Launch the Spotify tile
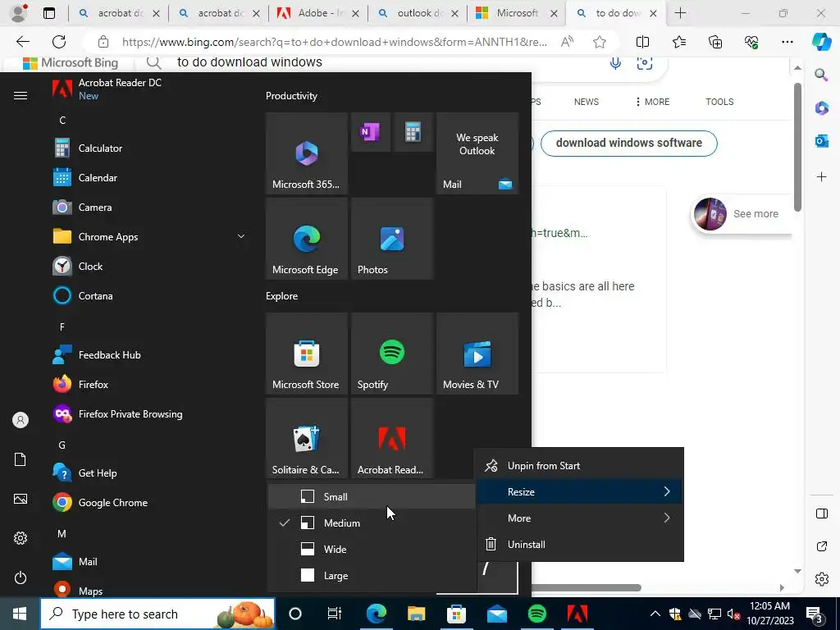The width and height of the screenshot is (840, 630). tap(392, 354)
